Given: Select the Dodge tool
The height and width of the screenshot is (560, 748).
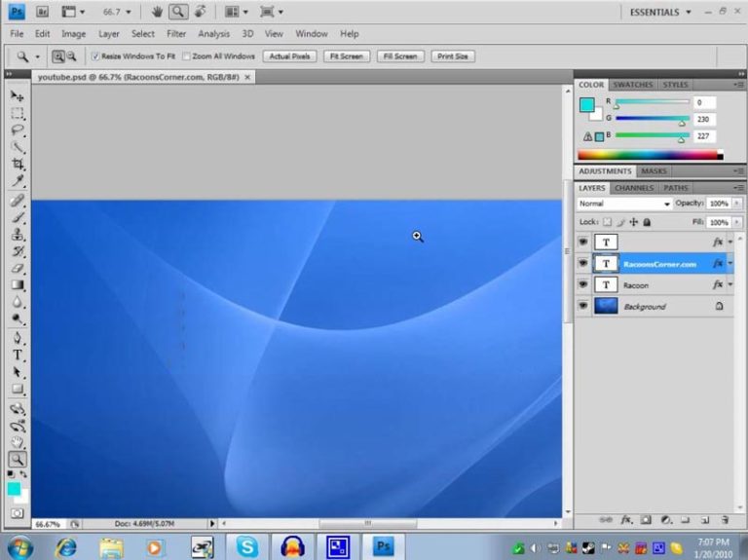Looking at the screenshot, I should pos(18,318).
